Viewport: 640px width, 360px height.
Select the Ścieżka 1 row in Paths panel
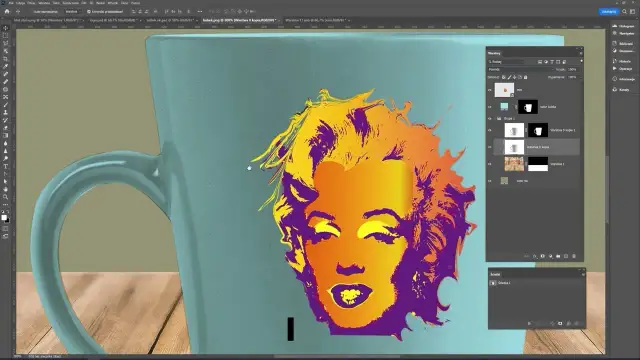[x=537, y=283]
